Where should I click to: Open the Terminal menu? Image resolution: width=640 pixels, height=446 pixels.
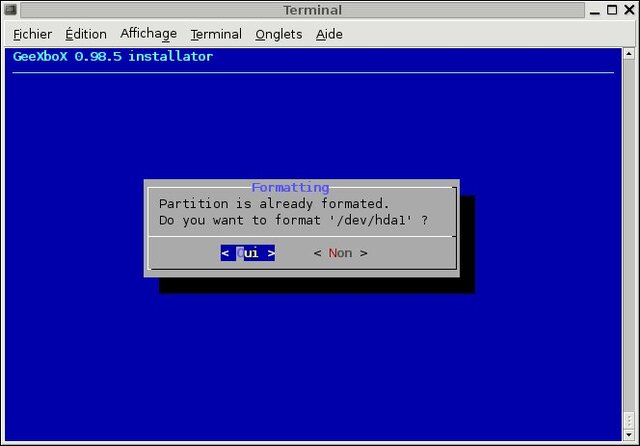tap(216, 34)
